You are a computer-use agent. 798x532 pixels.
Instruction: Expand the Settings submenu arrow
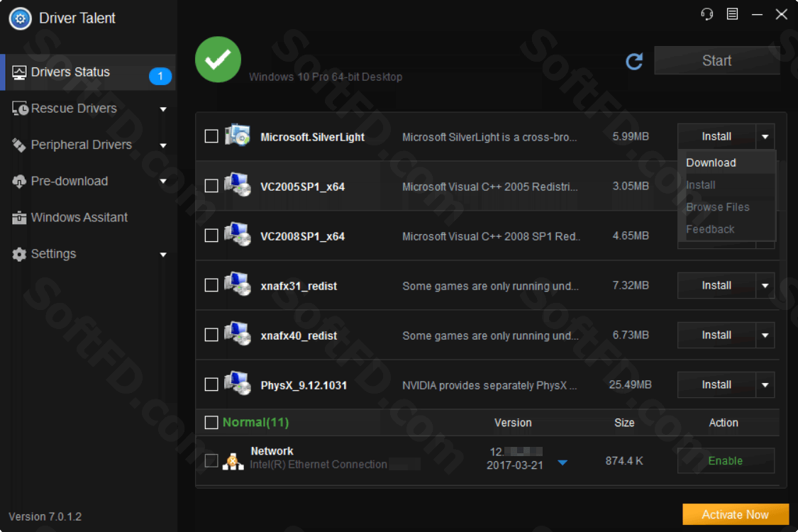(163, 255)
